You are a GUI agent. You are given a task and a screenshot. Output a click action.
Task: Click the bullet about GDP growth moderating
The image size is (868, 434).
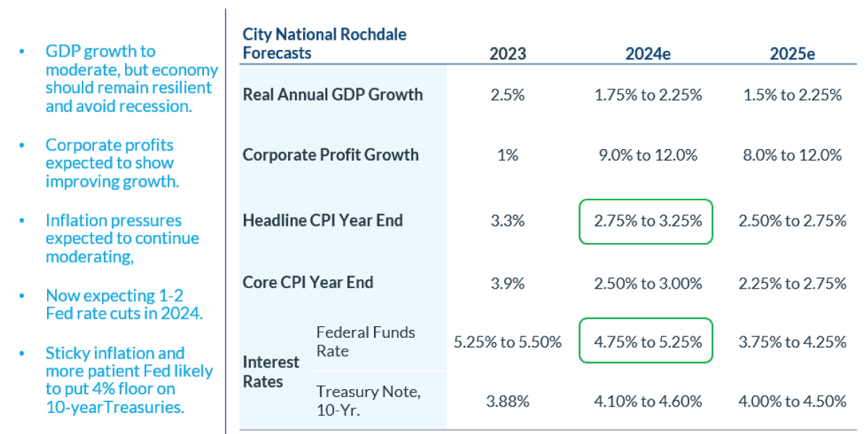[x=131, y=78]
